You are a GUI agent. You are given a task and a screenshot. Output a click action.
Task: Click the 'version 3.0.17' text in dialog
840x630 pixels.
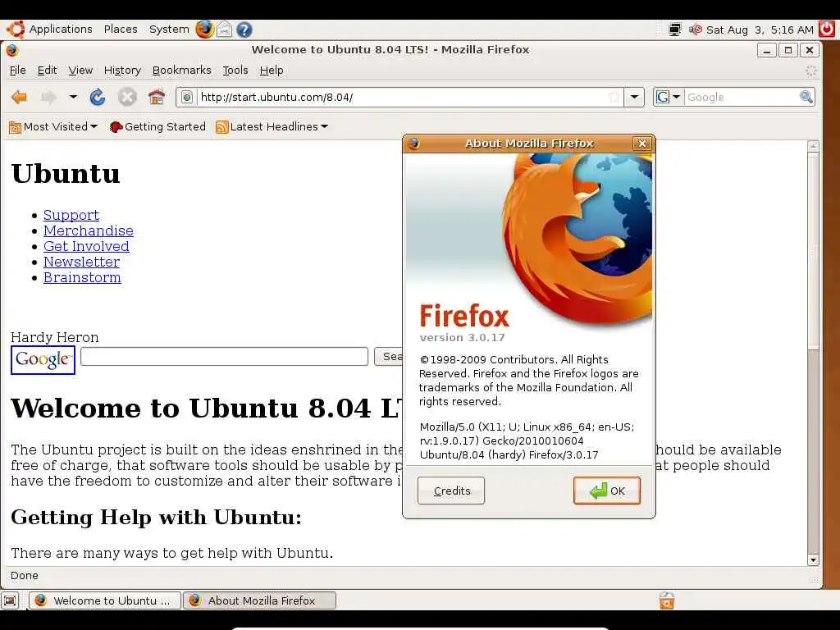pos(463,337)
